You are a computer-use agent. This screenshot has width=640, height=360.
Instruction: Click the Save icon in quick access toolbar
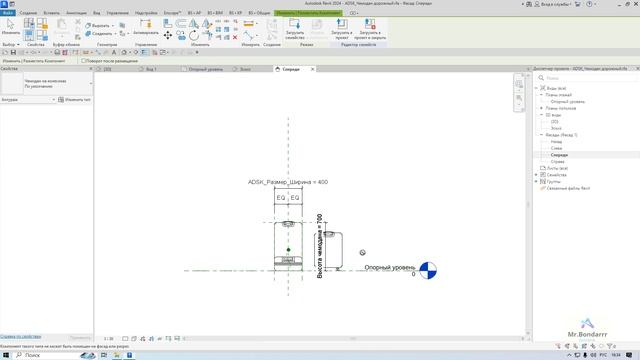coord(13,52)
